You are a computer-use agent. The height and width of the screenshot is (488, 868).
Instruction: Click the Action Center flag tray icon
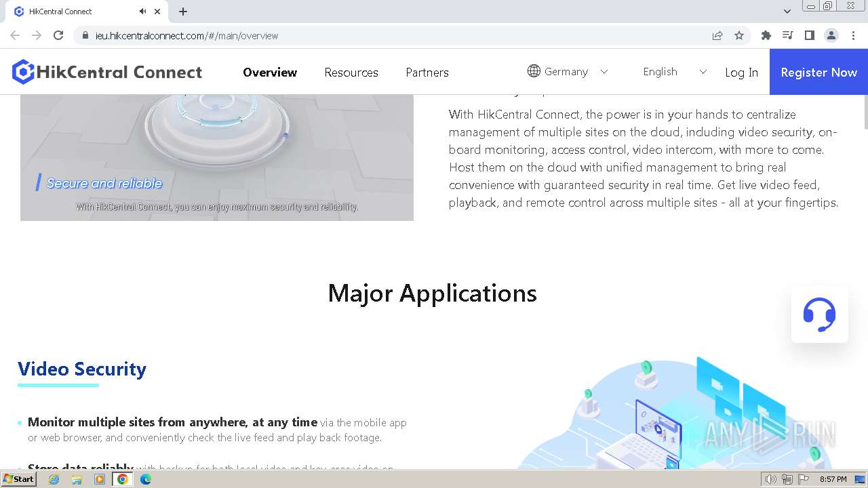[x=804, y=479]
